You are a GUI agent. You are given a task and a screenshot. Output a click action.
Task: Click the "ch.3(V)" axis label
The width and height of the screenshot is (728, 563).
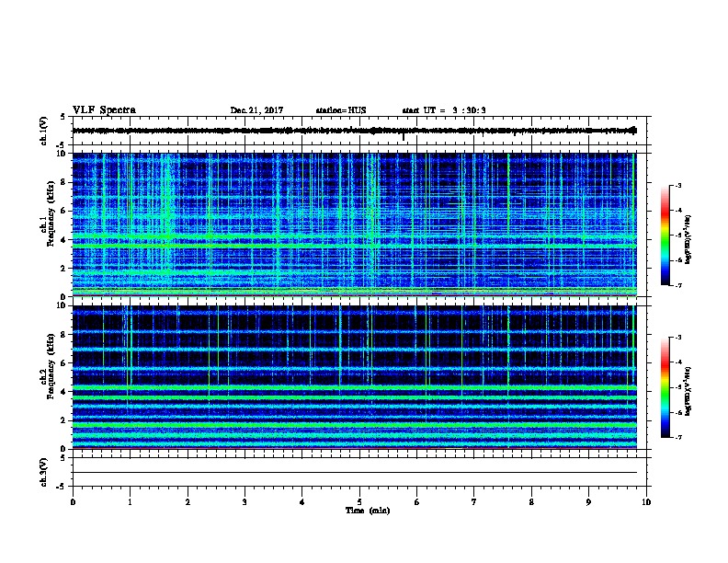pos(44,472)
